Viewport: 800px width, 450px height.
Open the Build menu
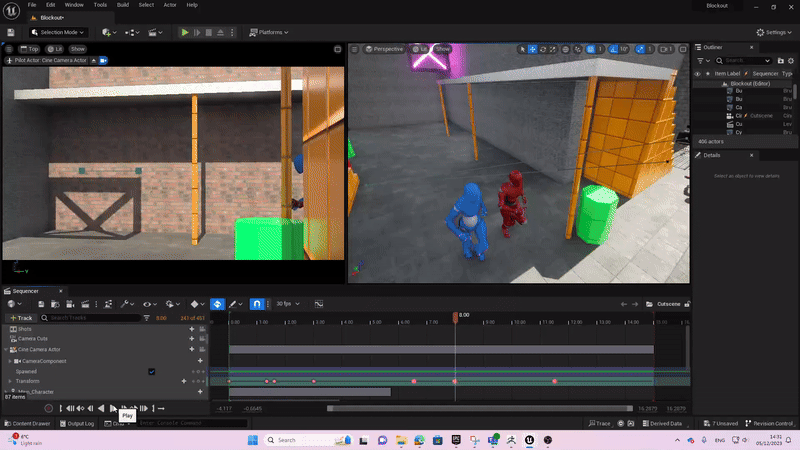[x=125, y=5]
